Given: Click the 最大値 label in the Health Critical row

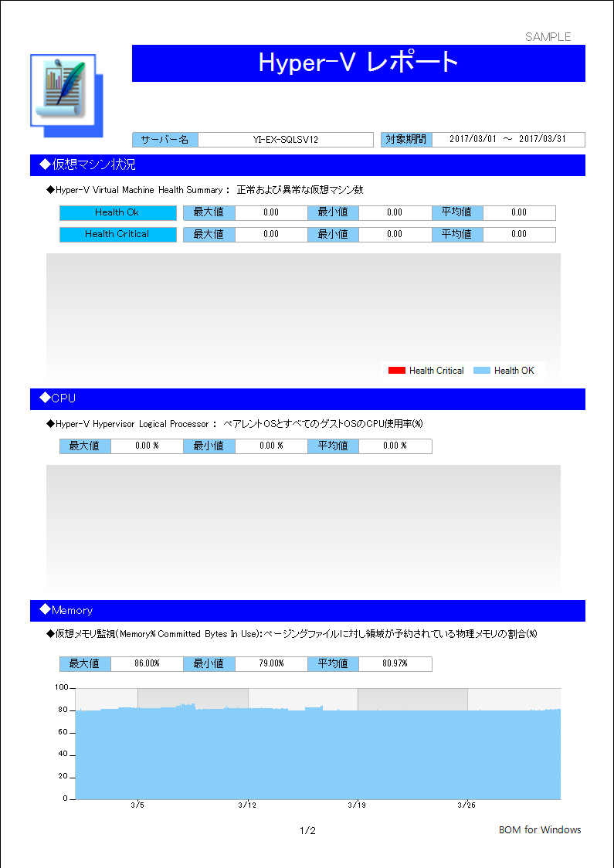Looking at the screenshot, I should (x=209, y=234).
